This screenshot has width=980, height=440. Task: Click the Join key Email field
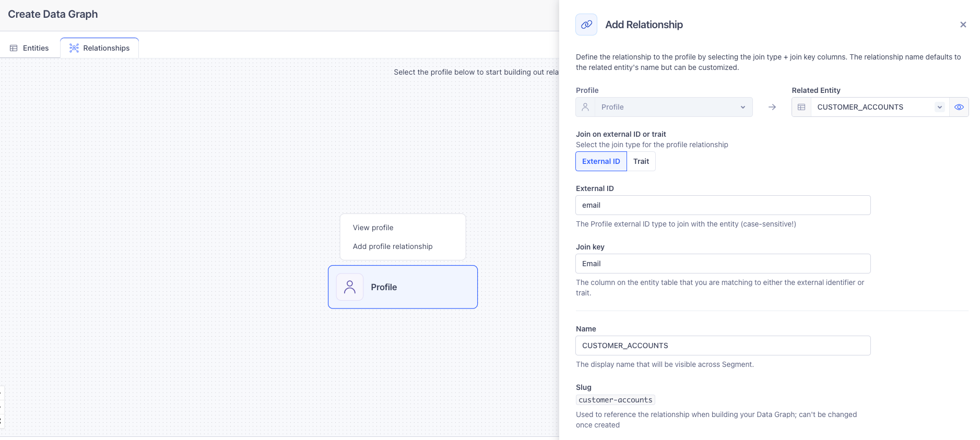(x=723, y=264)
